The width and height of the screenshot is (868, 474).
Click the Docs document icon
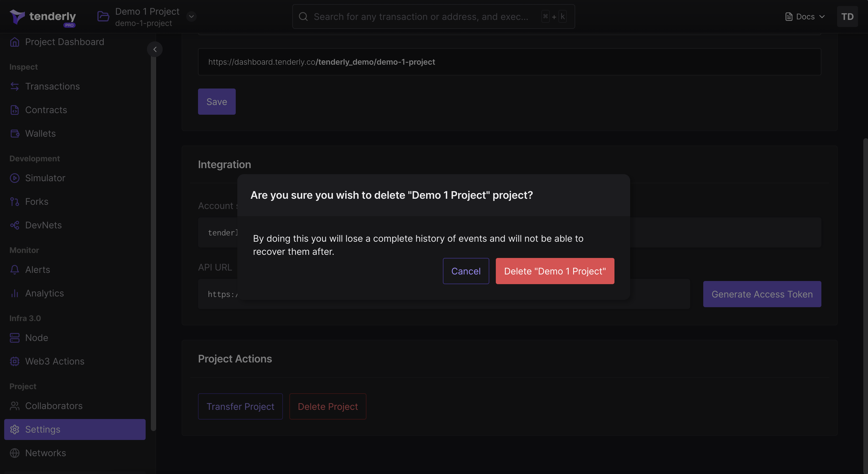788,16
